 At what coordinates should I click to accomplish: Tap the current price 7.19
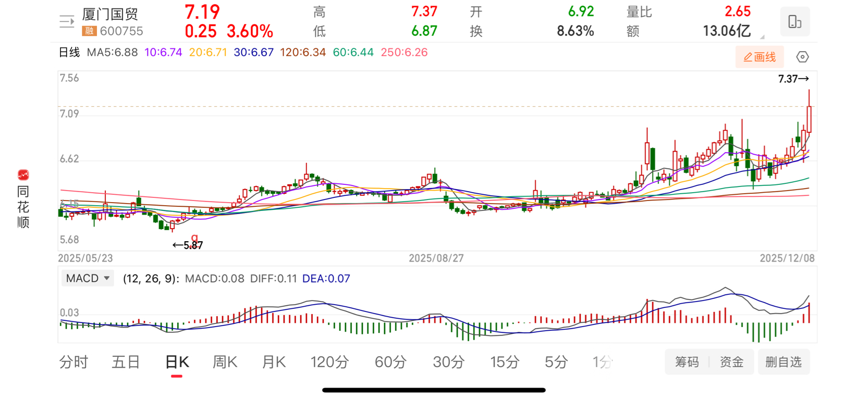(x=202, y=12)
